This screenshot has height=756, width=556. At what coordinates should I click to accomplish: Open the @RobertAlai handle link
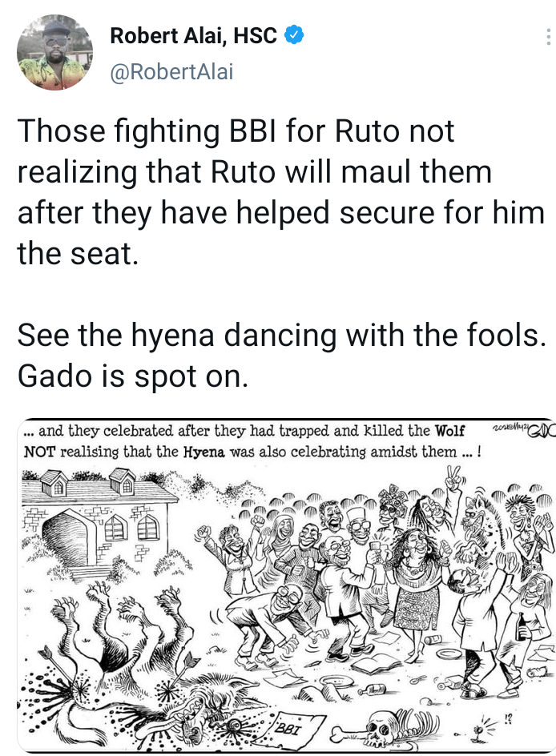[x=171, y=72]
